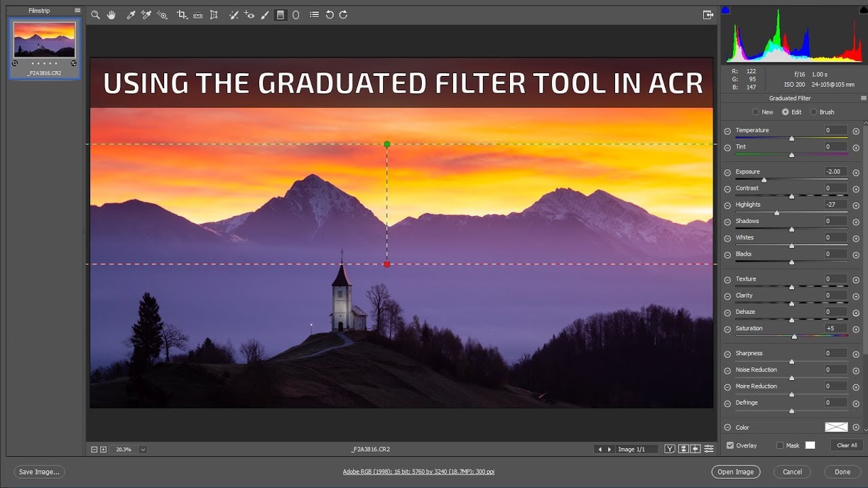Increase Exposure with plus button
Image resolution: width=868 pixels, height=488 pixels.
[x=856, y=173]
